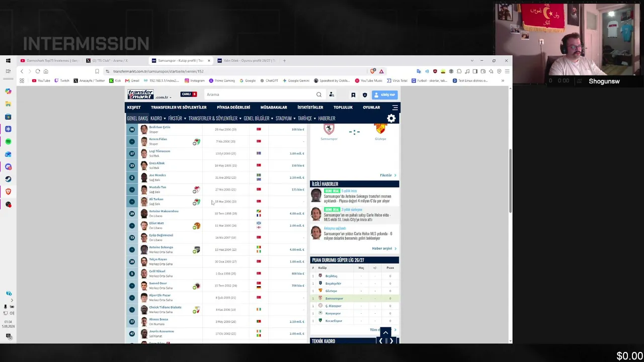Bookmark this page with the address bar icon
The width and height of the screenshot is (644, 362).
coord(97,71)
